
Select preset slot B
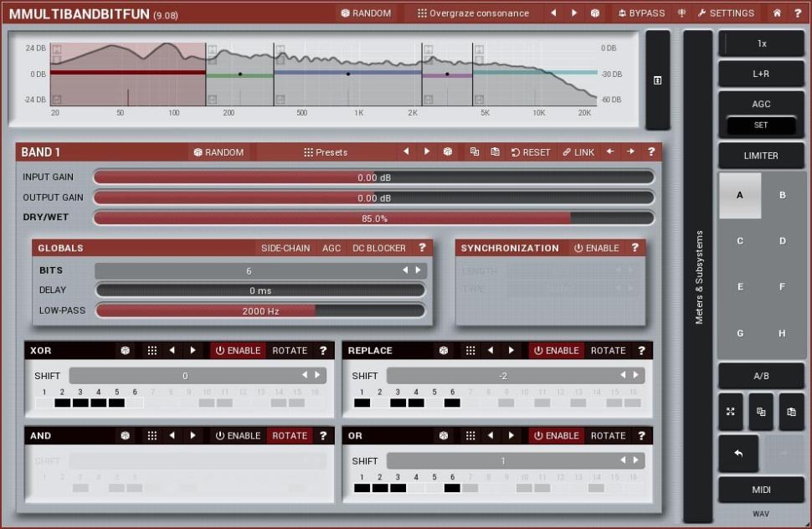coord(782,195)
